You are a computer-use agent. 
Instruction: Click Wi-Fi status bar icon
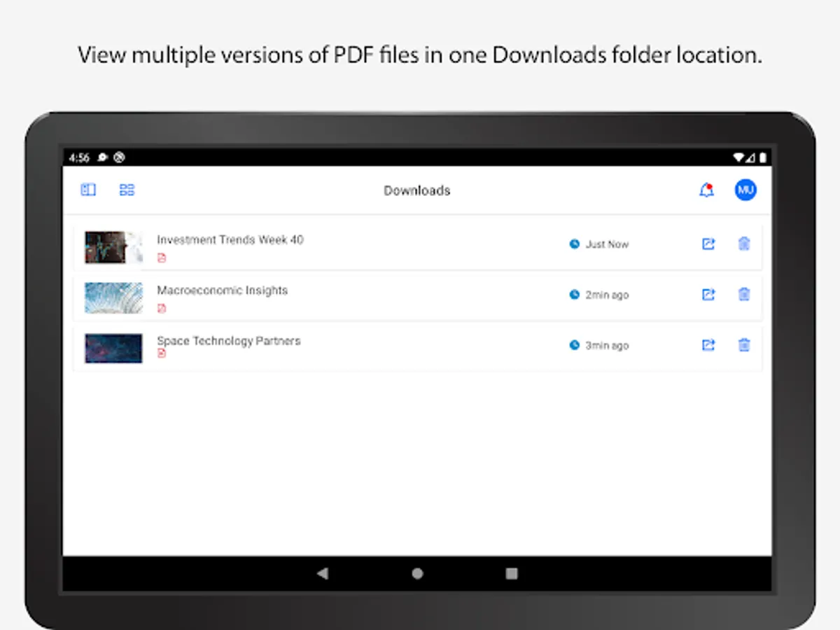[x=739, y=157]
